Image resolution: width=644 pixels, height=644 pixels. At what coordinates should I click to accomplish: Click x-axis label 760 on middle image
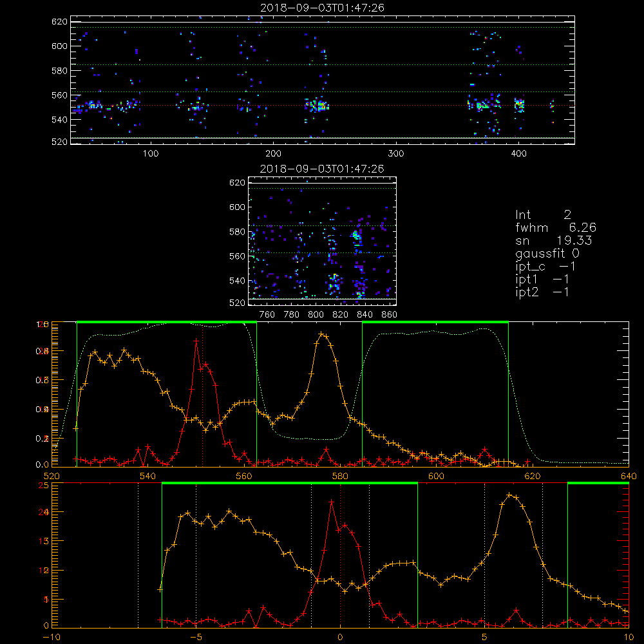tap(267, 315)
